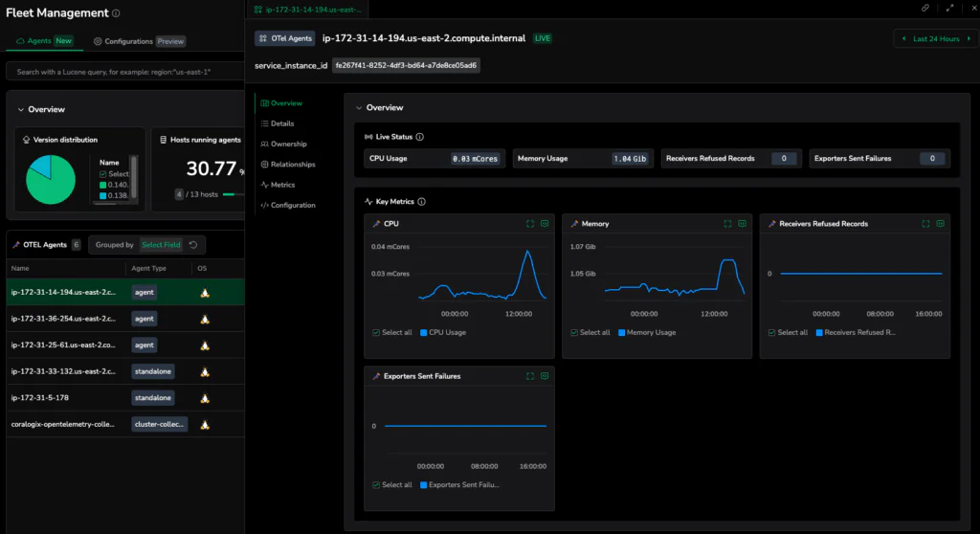This screenshot has height=534, width=980.
Task: Click the CPU Usage legend color swatch
Action: [x=424, y=332]
